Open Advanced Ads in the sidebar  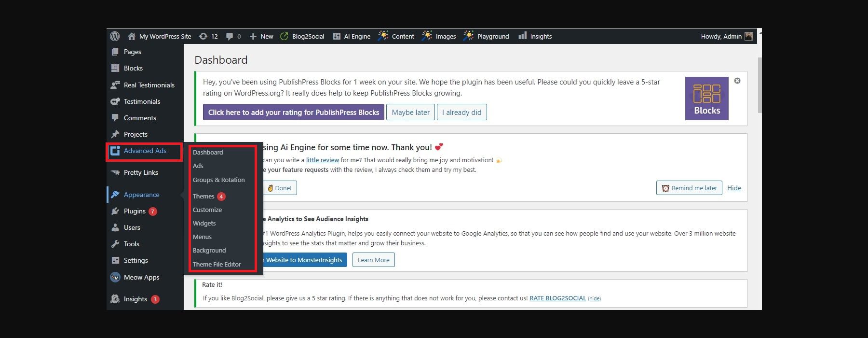[x=145, y=151]
